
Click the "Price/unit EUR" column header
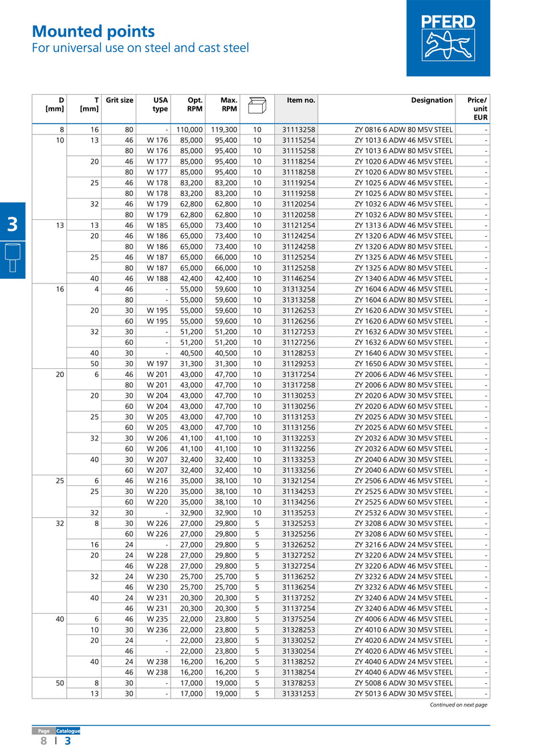click(477, 108)
